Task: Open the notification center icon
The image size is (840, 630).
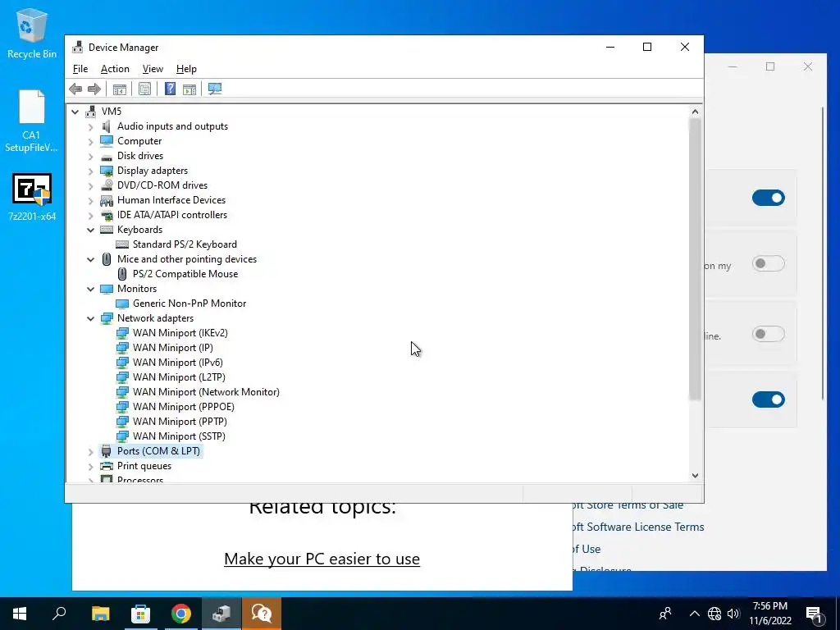Action: point(814,614)
